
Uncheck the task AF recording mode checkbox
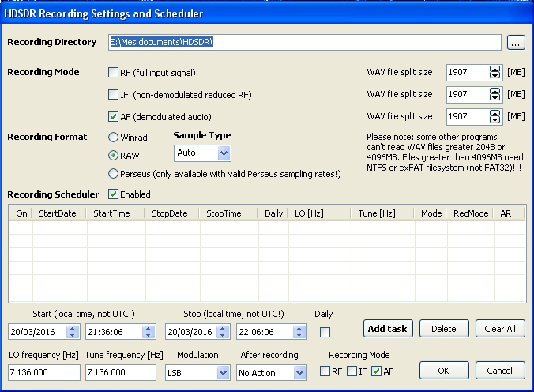click(x=376, y=371)
